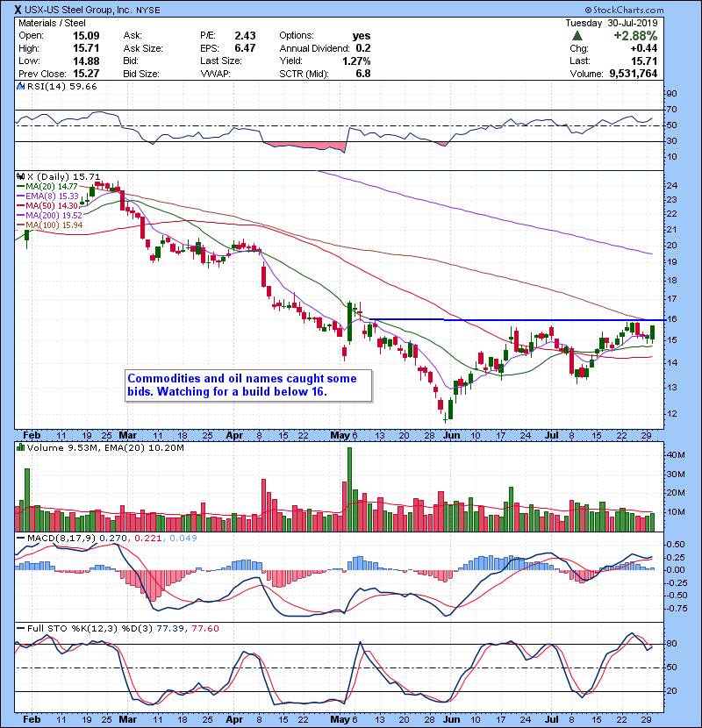Click the RSI line icon beside RSI(14)
702x728 pixels.
[x=20, y=86]
